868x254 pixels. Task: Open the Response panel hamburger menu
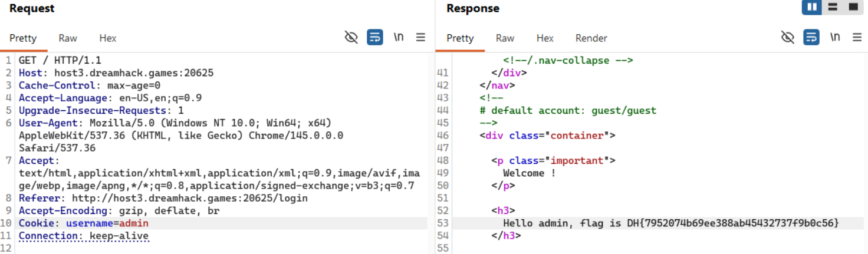click(x=857, y=38)
